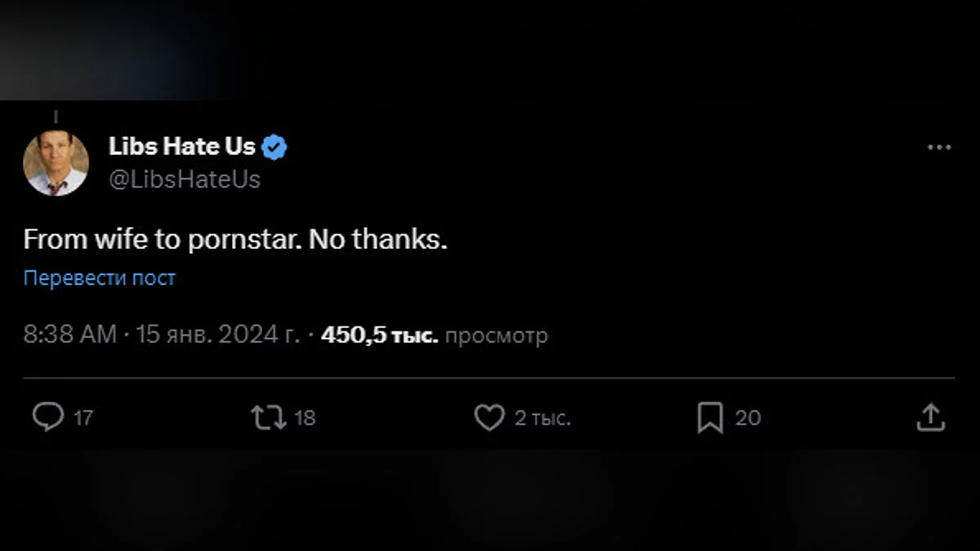The image size is (980, 551).
Task: Click the Перевести пост translate link
Action: (x=99, y=278)
